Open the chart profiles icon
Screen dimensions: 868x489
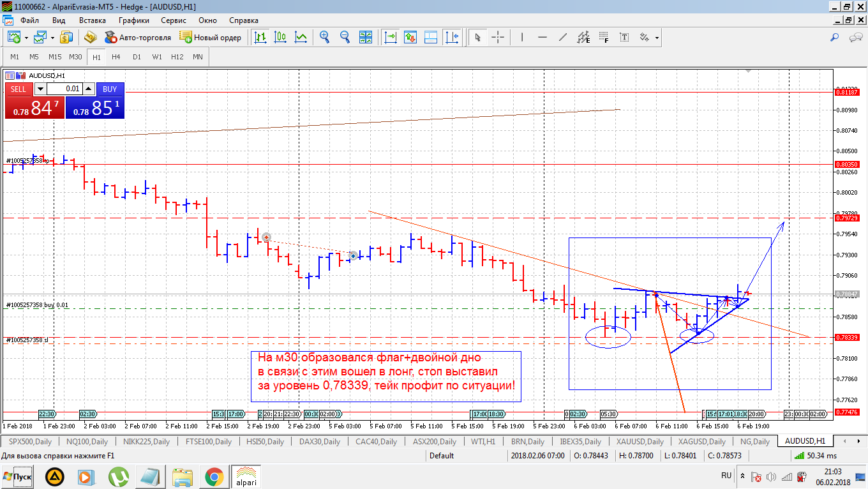pyautogui.click(x=40, y=37)
